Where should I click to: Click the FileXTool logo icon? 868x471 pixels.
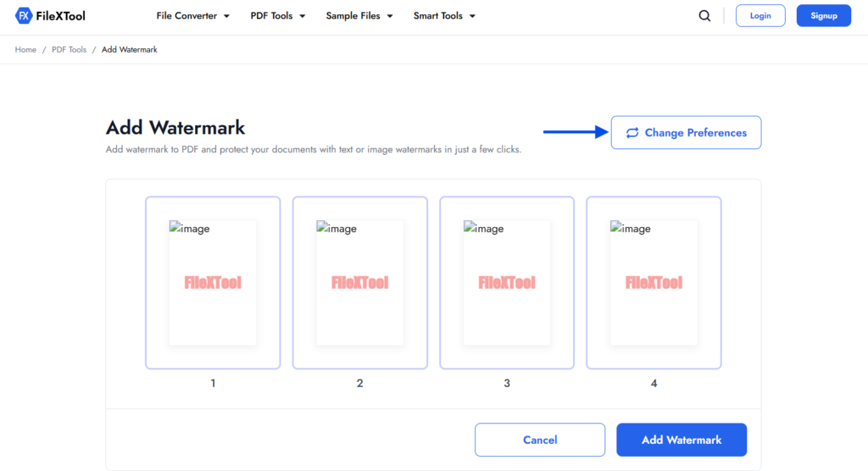point(23,15)
